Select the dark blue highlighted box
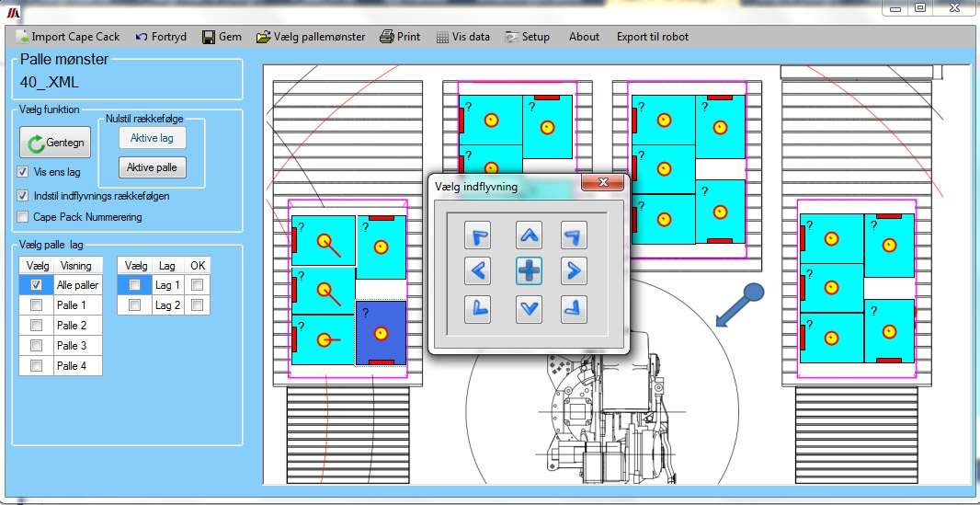The height and width of the screenshot is (505, 980). [381, 332]
